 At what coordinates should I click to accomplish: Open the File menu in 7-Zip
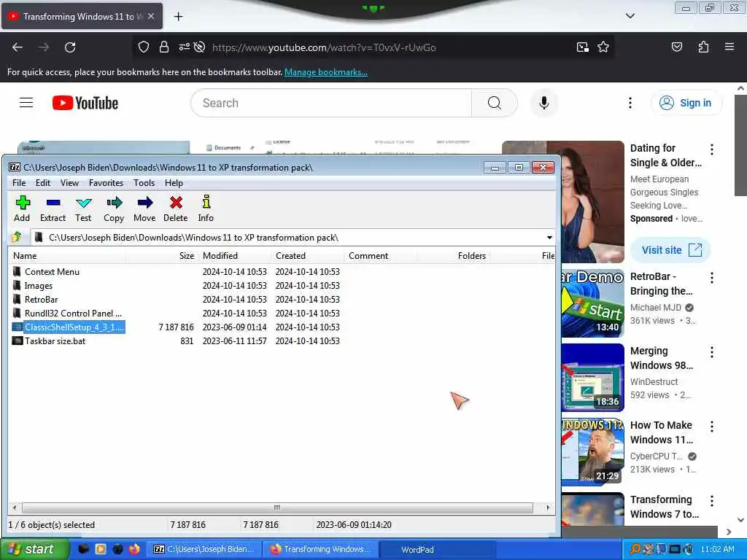coord(19,183)
